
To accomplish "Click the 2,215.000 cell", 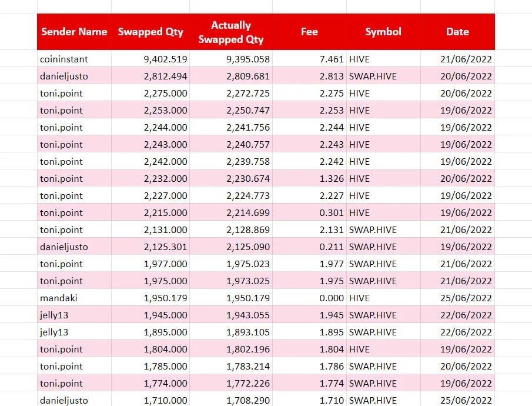I will coord(150,212).
